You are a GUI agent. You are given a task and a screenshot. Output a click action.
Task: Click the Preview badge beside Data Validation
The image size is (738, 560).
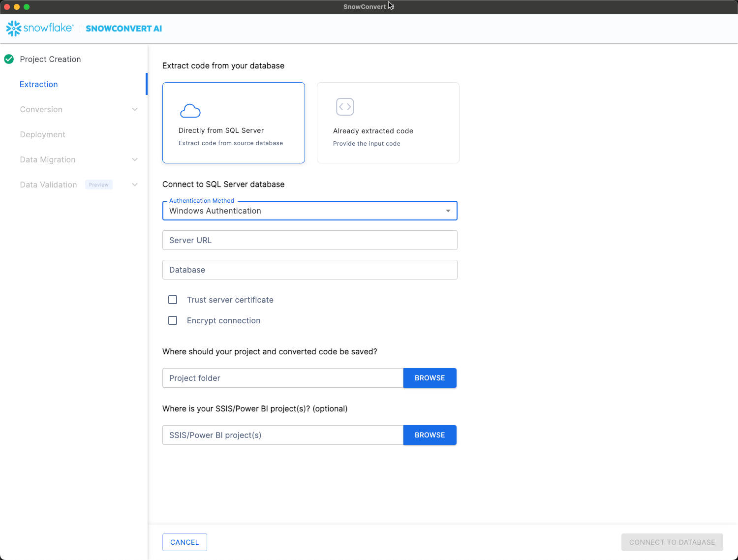click(x=98, y=185)
